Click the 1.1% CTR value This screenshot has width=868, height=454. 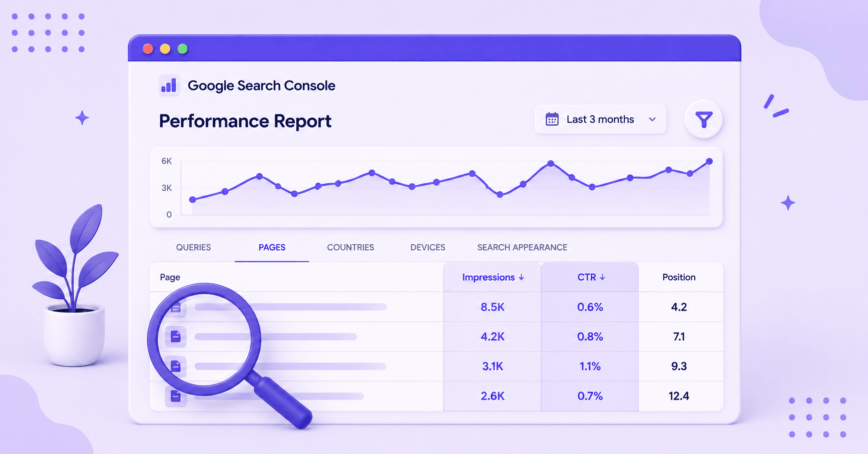590,366
